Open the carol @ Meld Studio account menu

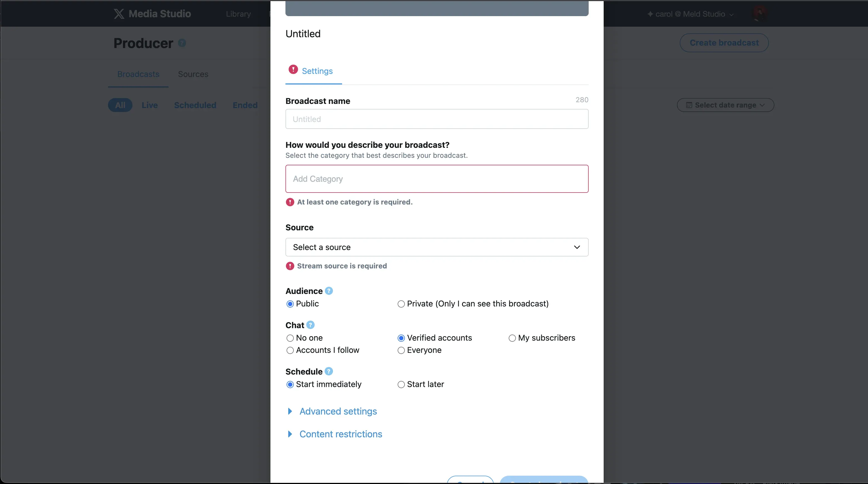pos(690,14)
